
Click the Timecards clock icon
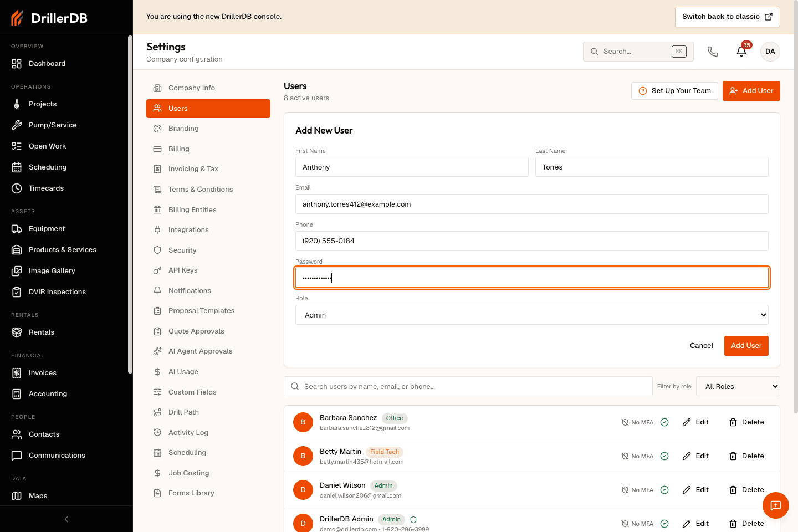(x=17, y=188)
